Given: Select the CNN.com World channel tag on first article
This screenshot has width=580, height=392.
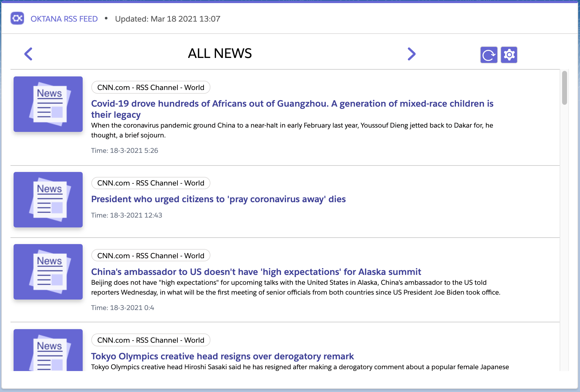Looking at the screenshot, I should (x=151, y=87).
